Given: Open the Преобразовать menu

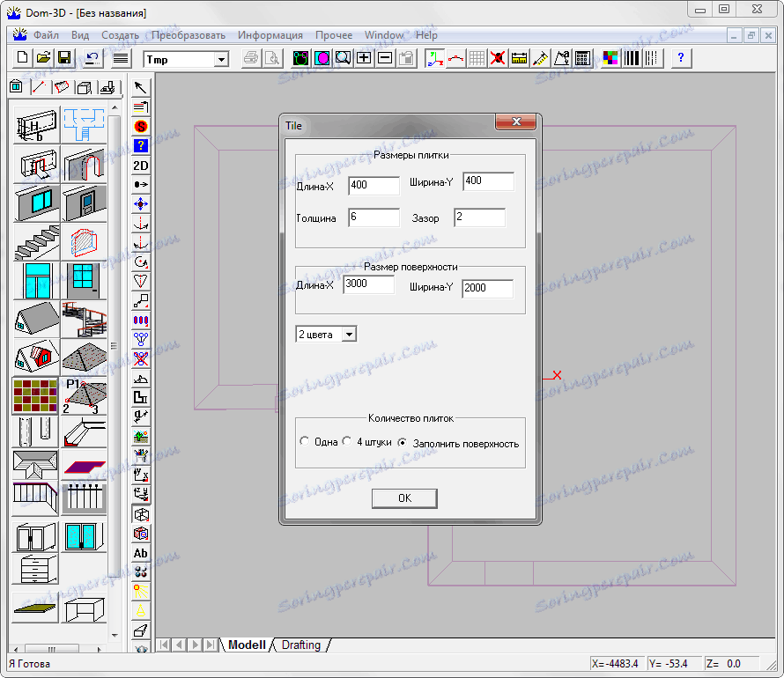Looking at the screenshot, I should click(x=188, y=35).
